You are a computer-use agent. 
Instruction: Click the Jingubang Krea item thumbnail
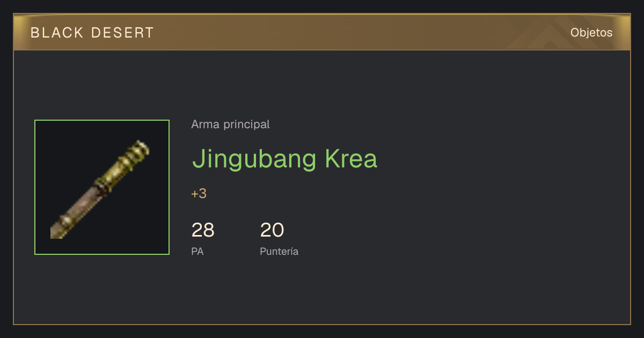tap(102, 187)
